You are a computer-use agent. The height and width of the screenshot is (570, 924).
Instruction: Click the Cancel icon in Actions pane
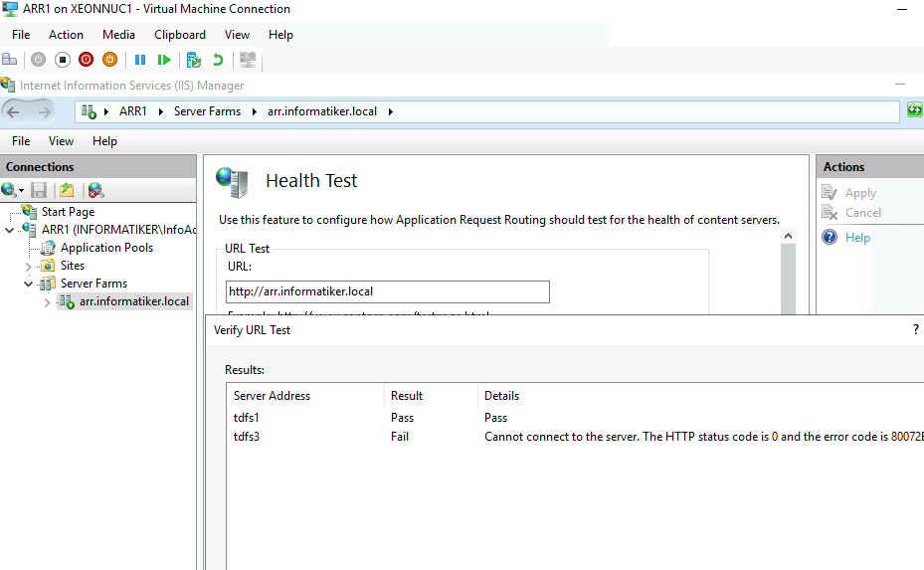[x=830, y=213]
